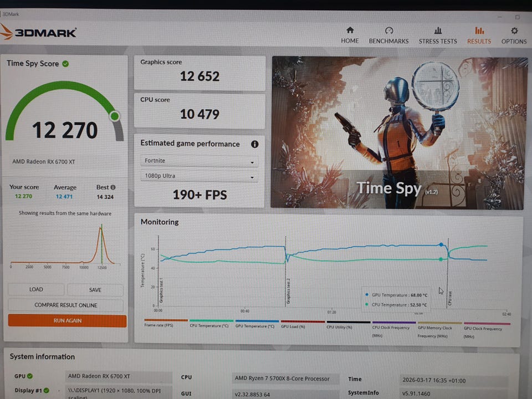The image size is (532, 399).
Task: Click the score gauge end knob
Action: (115, 116)
